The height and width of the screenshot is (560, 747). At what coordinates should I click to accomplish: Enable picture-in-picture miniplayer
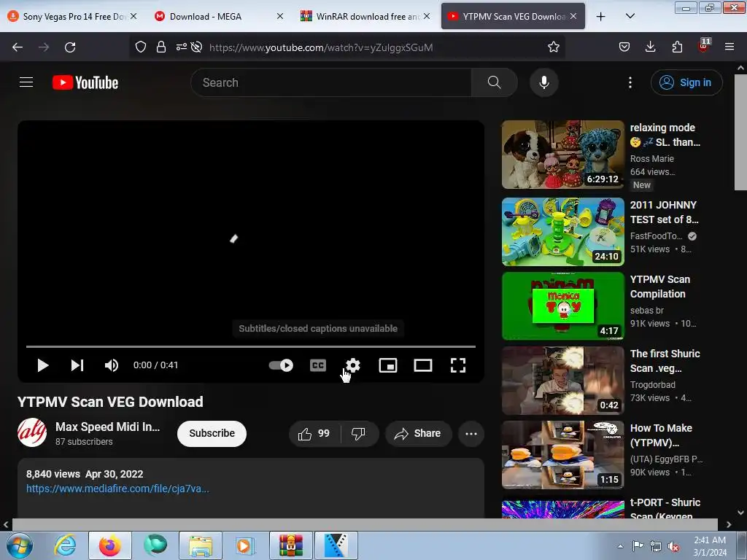pos(388,365)
